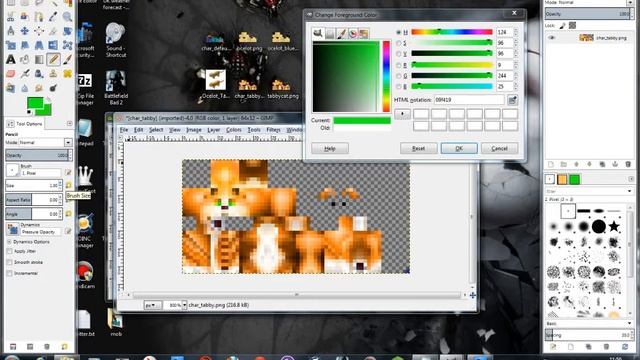Image resolution: width=640 pixels, height=360 pixels.
Task: Enable the Smooth stroke checkbox
Action: coord(9,262)
